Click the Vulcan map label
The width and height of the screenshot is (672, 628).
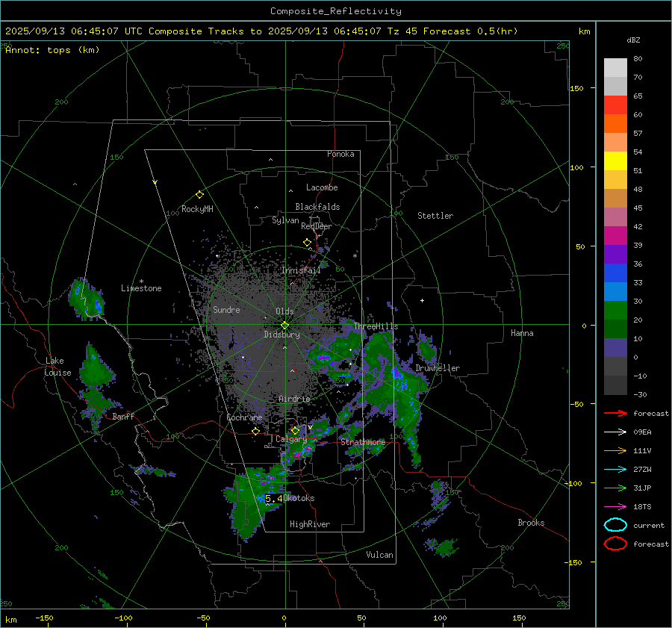[x=380, y=555]
